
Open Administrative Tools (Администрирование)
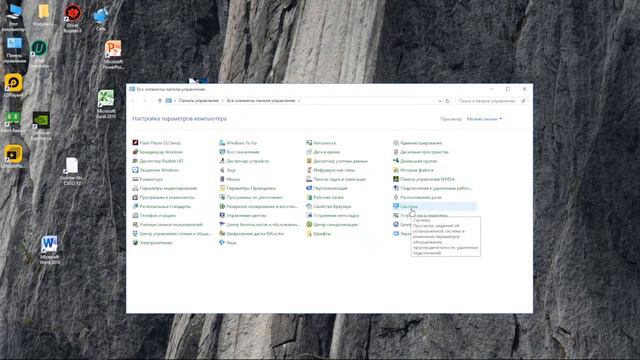point(418,143)
